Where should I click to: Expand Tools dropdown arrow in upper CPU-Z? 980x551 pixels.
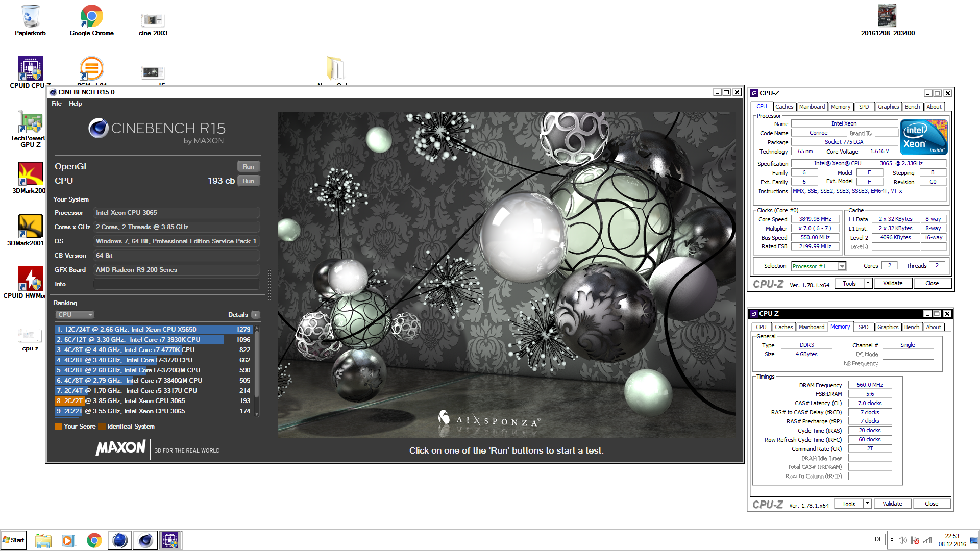pyautogui.click(x=868, y=284)
